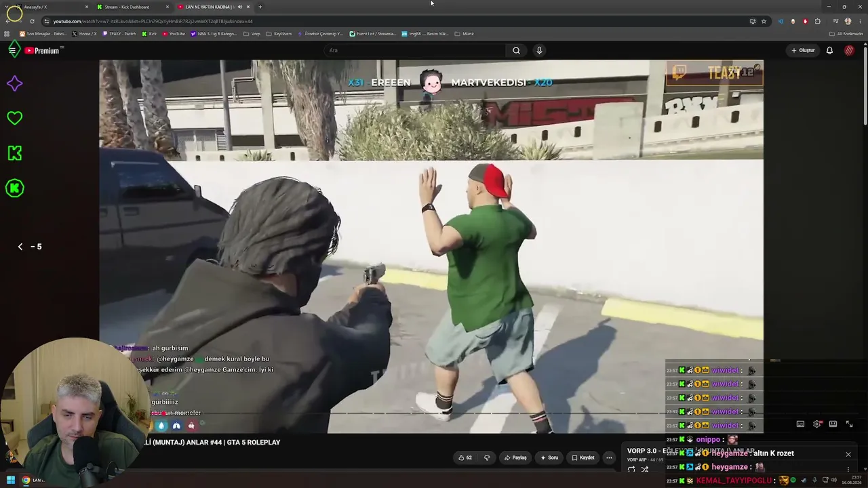Viewport: 868px width, 488px height.
Task: Open the NBA 3. Lig bookmark
Action: pos(214,34)
